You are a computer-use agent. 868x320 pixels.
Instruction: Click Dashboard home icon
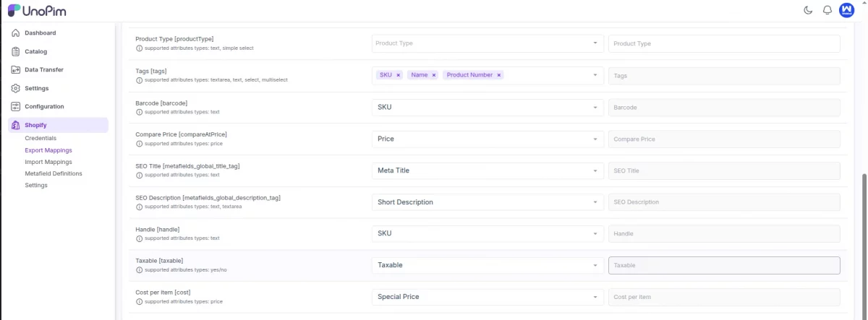[15, 33]
